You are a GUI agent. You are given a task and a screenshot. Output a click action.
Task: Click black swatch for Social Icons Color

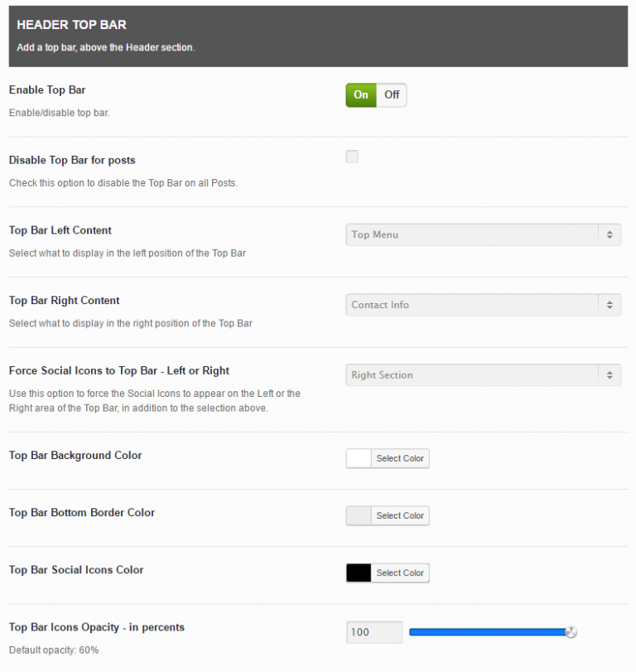(x=359, y=573)
